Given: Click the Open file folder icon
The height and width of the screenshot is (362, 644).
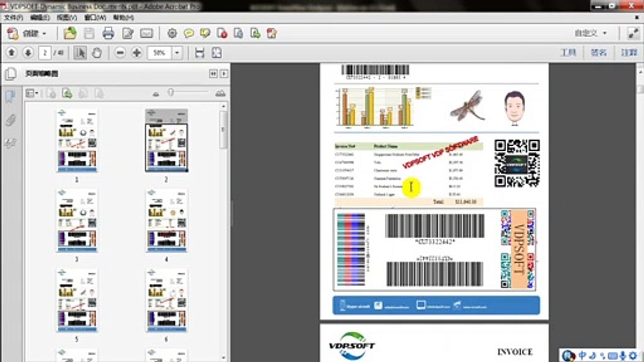Looking at the screenshot, I should coord(70,34).
